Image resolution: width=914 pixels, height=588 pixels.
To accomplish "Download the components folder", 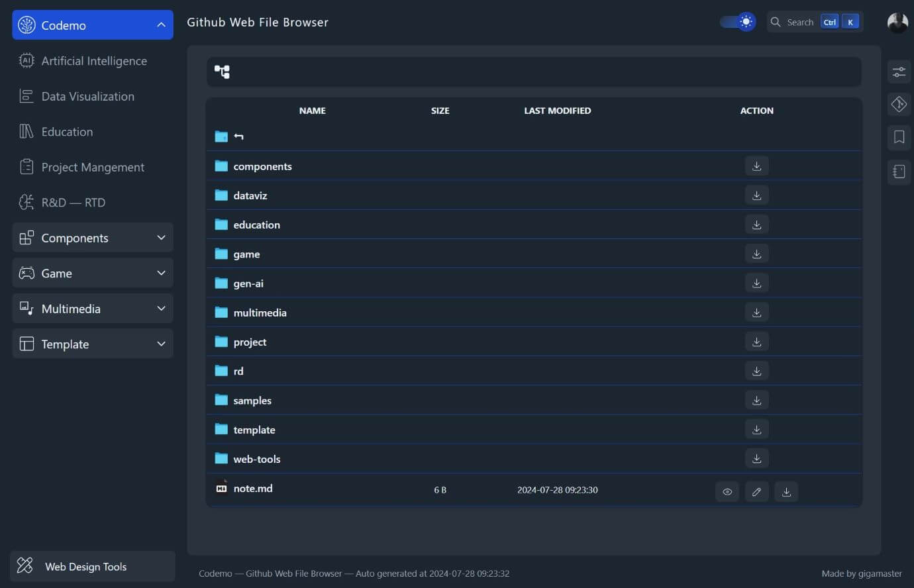I will pyautogui.click(x=756, y=166).
